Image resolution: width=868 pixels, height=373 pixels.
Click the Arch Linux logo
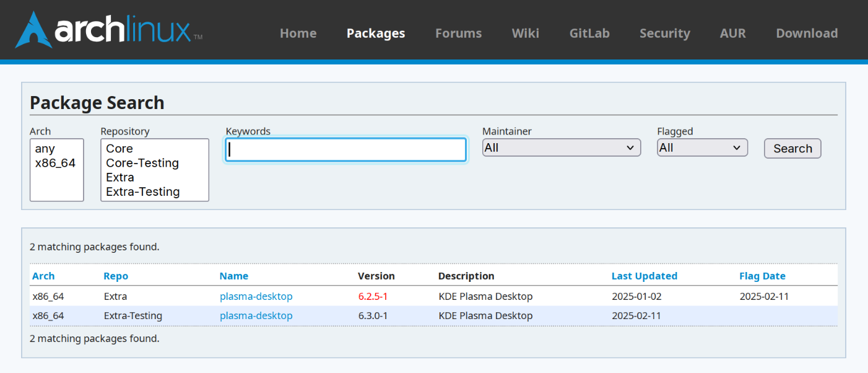click(x=109, y=30)
